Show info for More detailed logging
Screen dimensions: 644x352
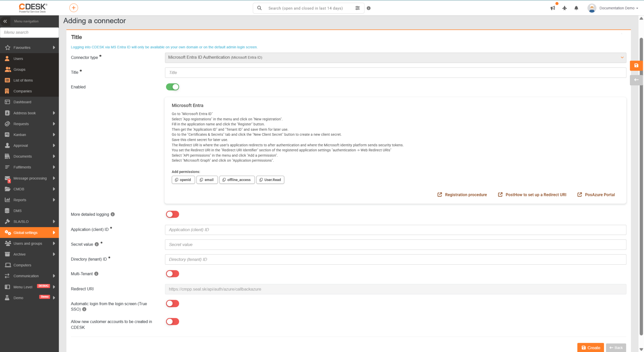pos(113,214)
